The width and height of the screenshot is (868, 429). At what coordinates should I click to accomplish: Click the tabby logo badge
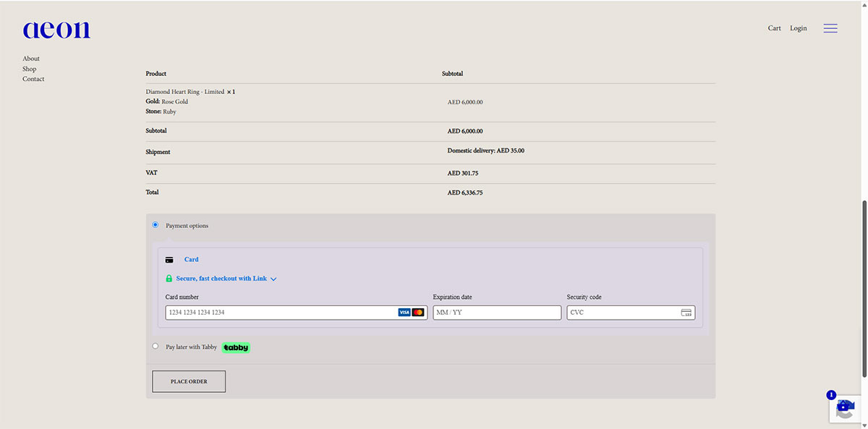pyautogui.click(x=236, y=348)
